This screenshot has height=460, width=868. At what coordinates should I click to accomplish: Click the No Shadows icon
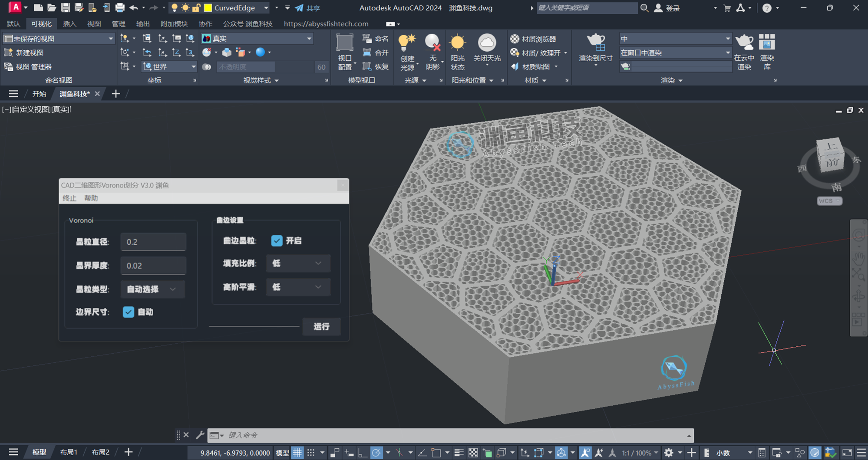432,43
